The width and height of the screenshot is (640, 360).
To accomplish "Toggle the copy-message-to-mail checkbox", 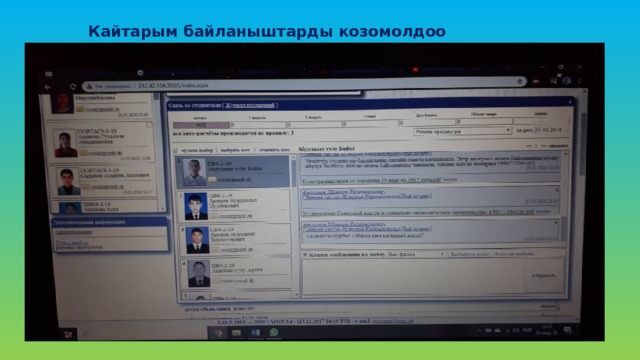I will pyautogui.click(x=305, y=254).
